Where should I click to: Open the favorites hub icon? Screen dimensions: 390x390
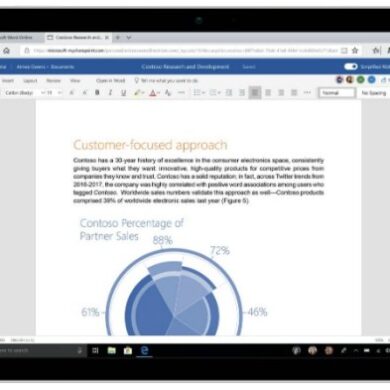[376, 51]
